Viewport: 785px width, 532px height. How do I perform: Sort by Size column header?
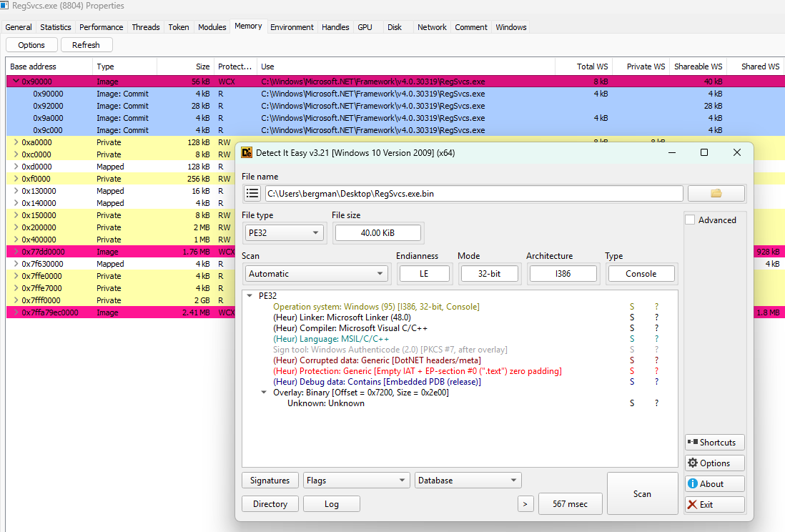(x=185, y=66)
